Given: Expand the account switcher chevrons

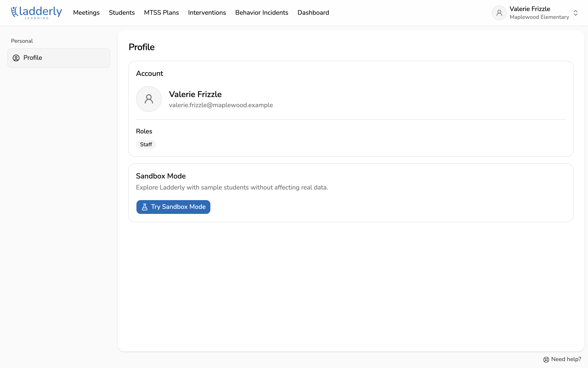Looking at the screenshot, I should coord(575,13).
